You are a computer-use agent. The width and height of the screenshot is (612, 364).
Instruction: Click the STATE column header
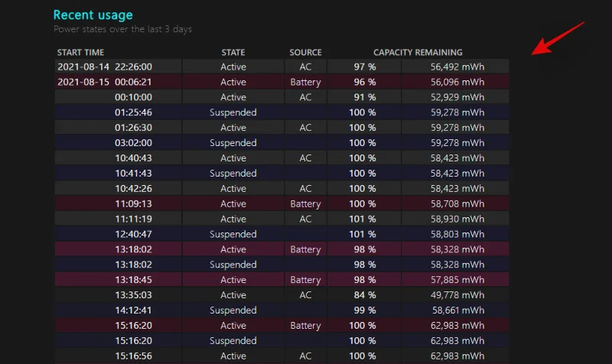pos(233,52)
